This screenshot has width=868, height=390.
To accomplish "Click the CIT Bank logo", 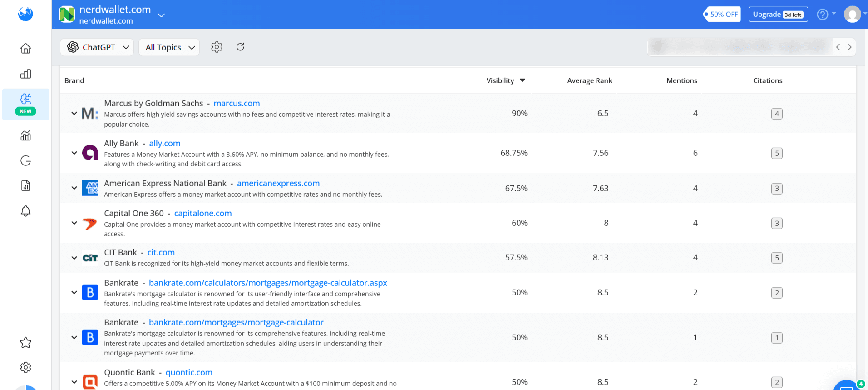I will [x=90, y=258].
